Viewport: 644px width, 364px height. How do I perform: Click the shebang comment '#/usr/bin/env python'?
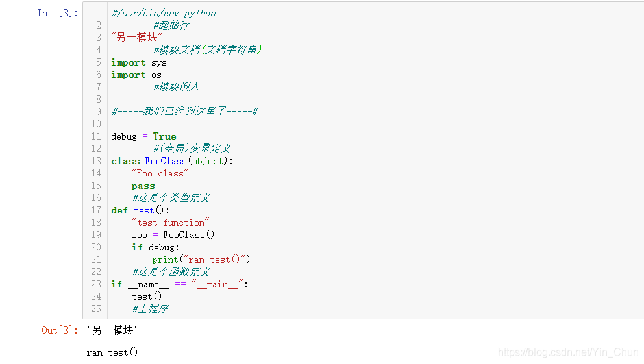pyautogui.click(x=164, y=13)
